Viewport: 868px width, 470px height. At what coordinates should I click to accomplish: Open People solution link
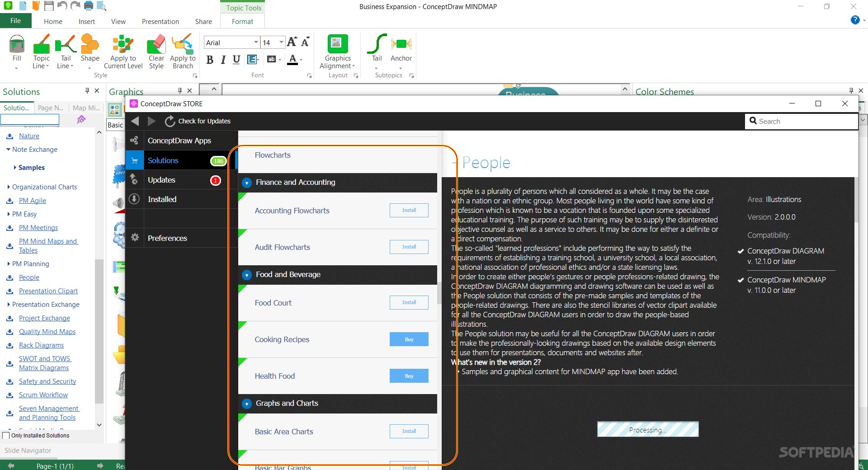29,277
